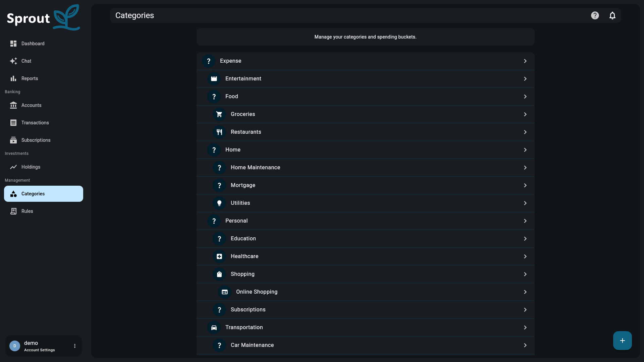Click the Chat sparkle icon
This screenshot has width=644, height=362.
(13, 61)
